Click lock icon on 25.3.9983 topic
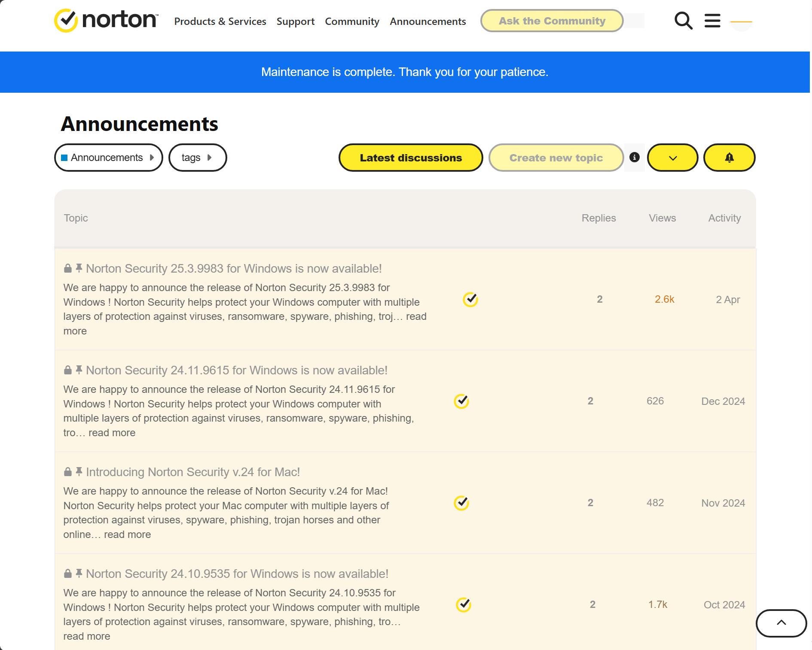The height and width of the screenshot is (650, 812). click(x=68, y=269)
